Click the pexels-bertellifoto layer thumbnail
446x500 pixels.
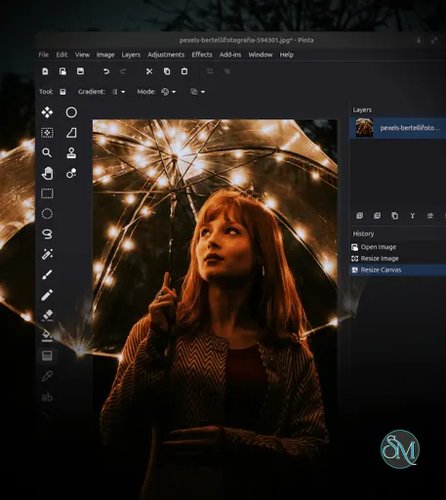[364, 127]
